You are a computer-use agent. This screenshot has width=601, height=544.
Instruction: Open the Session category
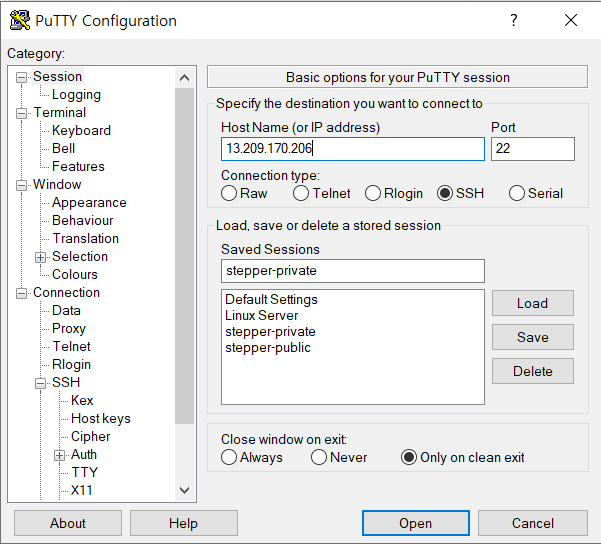coord(57,76)
